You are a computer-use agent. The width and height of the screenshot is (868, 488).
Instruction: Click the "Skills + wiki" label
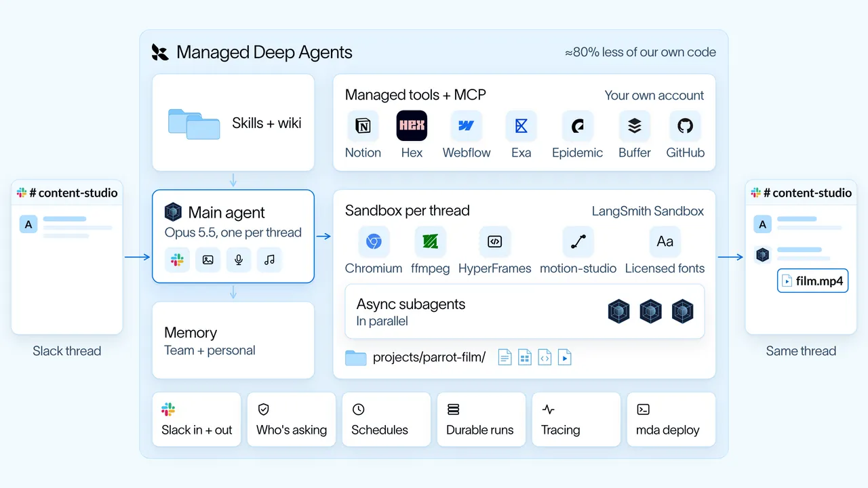tap(267, 123)
